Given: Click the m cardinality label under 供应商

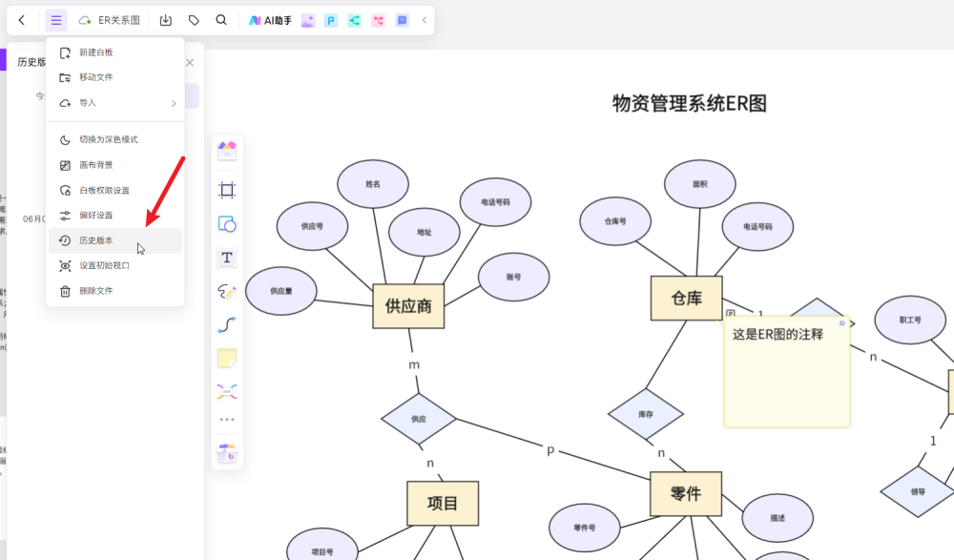Looking at the screenshot, I should [x=414, y=364].
